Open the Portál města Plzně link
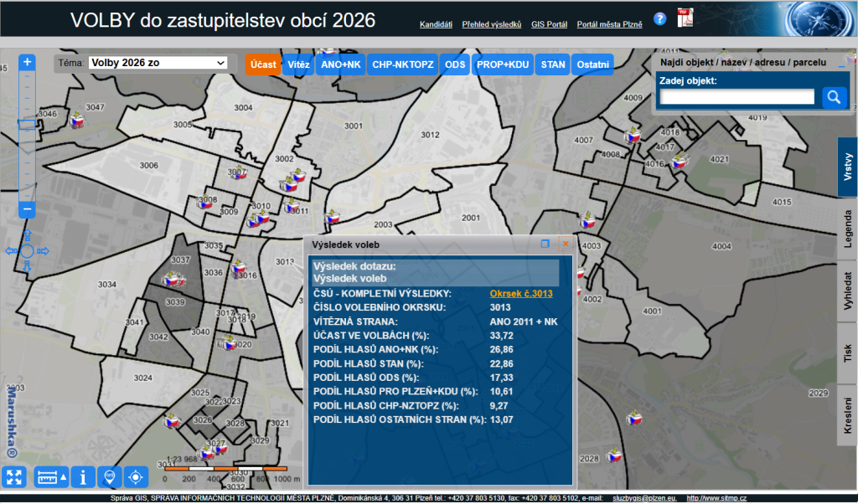 tap(610, 24)
